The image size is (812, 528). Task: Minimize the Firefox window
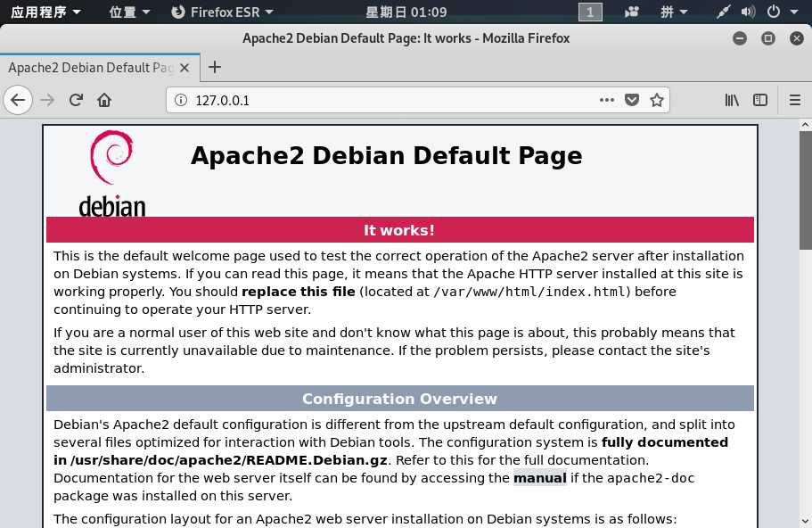pos(740,38)
